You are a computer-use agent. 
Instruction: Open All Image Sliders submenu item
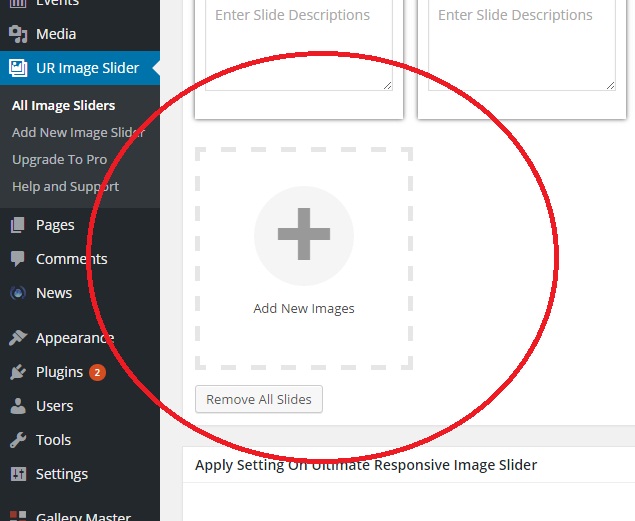(63, 105)
